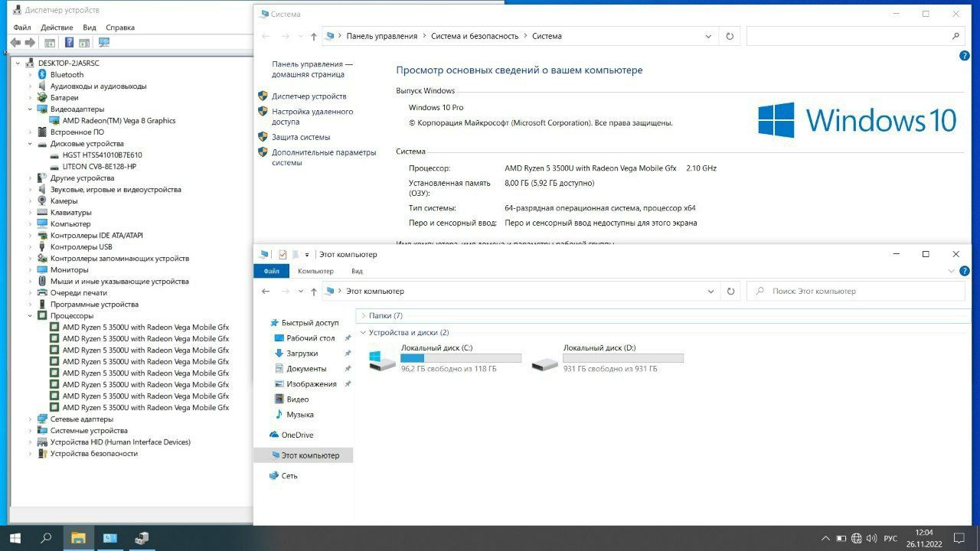The height and width of the screenshot is (551, 980).
Task: Click the Локальный диск (D:) usage bar
Action: click(x=623, y=358)
